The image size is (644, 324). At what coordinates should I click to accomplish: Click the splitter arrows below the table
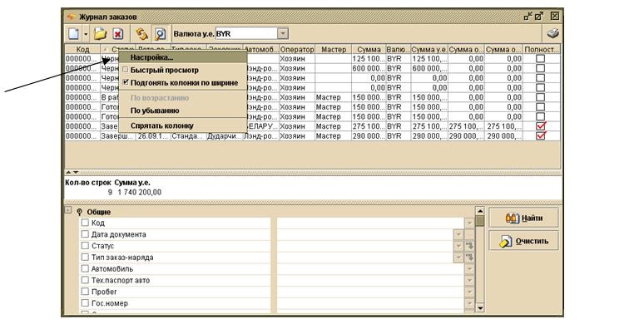pyautogui.click(x=72, y=172)
